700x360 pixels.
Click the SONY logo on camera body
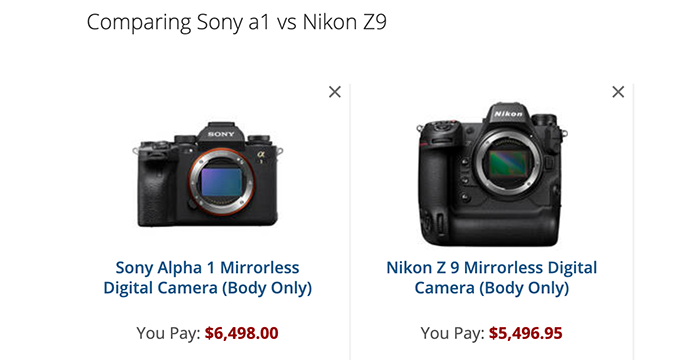[x=221, y=134]
